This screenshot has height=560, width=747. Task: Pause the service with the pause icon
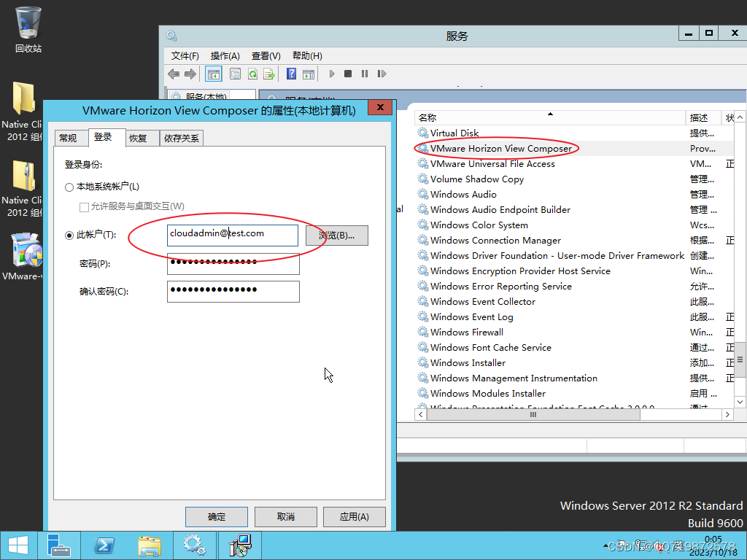coord(365,74)
